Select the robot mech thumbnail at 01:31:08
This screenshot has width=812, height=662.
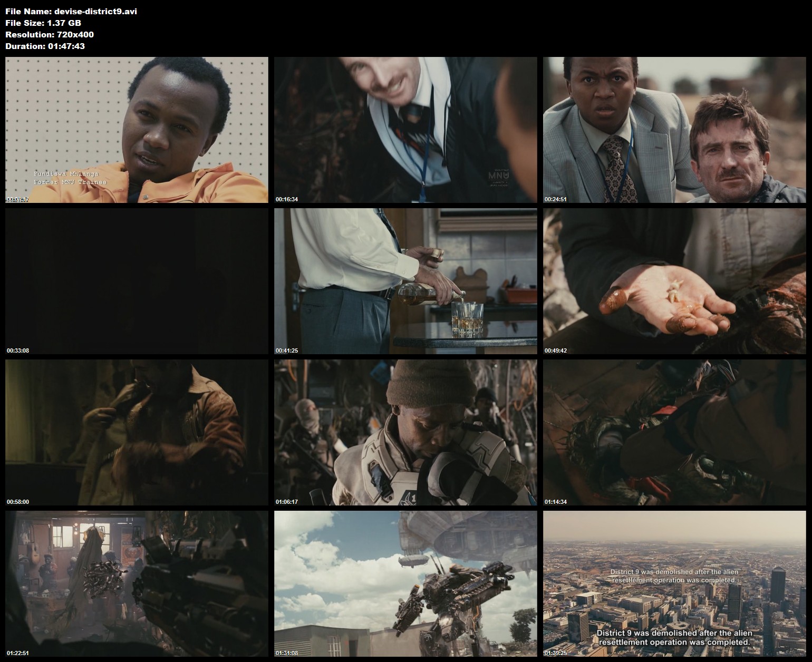(x=405, y=584)
